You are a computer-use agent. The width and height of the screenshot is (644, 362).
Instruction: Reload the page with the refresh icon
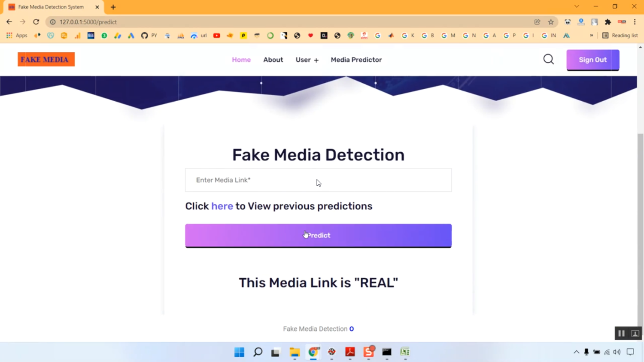(36, 22)
